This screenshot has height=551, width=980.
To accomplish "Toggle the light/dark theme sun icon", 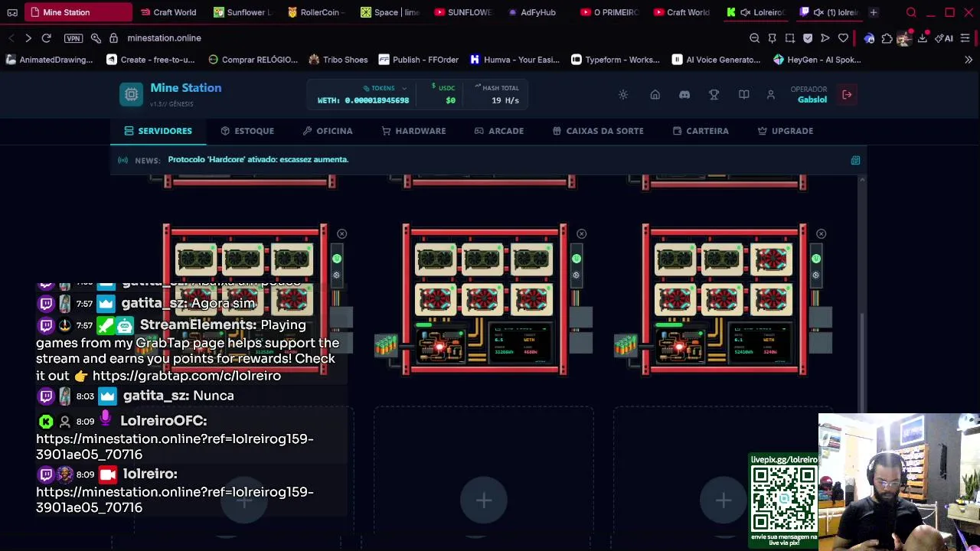I will point(623,95).
